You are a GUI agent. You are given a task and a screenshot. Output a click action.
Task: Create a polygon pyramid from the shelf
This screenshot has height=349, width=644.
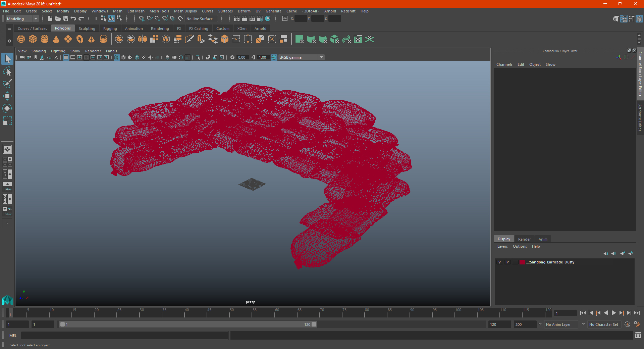pyautogui.click(x=92, y=39)
